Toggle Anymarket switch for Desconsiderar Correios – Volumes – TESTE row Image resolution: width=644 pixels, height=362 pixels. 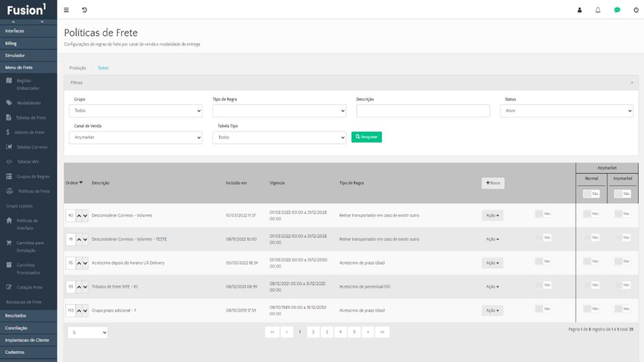click(x=622, y=237)
